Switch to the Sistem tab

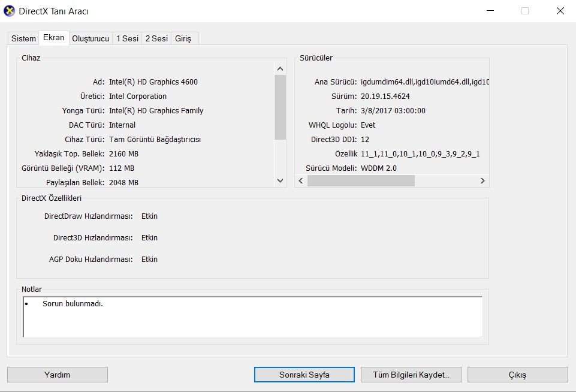(23, 38)
